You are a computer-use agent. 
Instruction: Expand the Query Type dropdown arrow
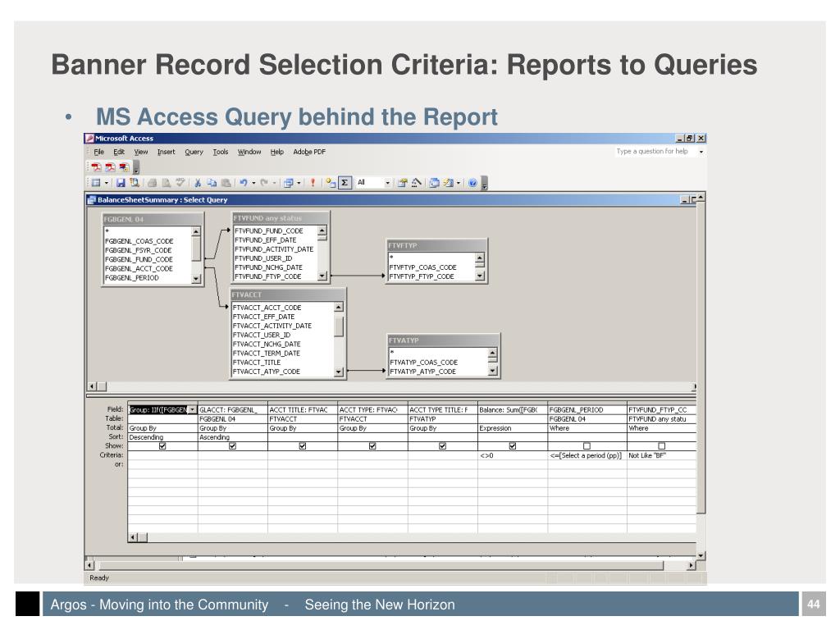point(299,183)
